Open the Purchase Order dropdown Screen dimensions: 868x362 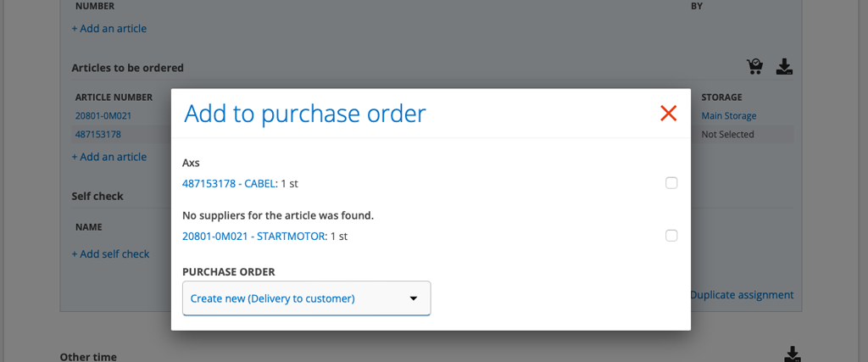[306, 298]
